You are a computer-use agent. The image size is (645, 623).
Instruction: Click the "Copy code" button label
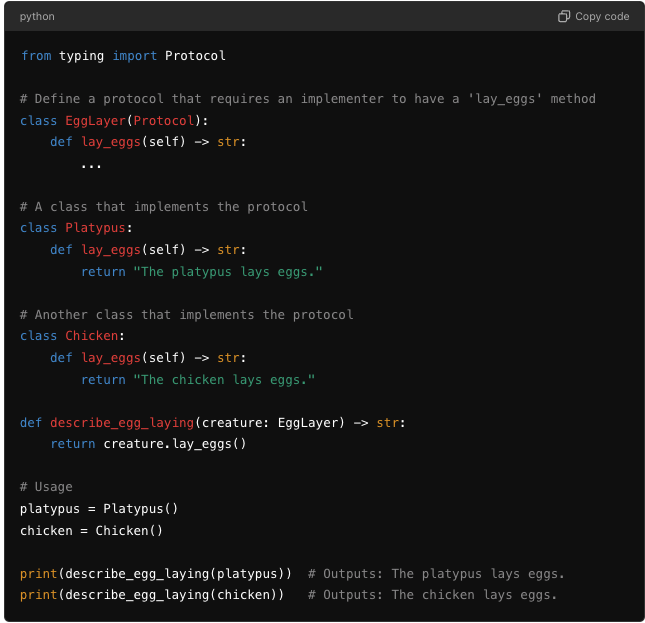(x=602, y=16)
